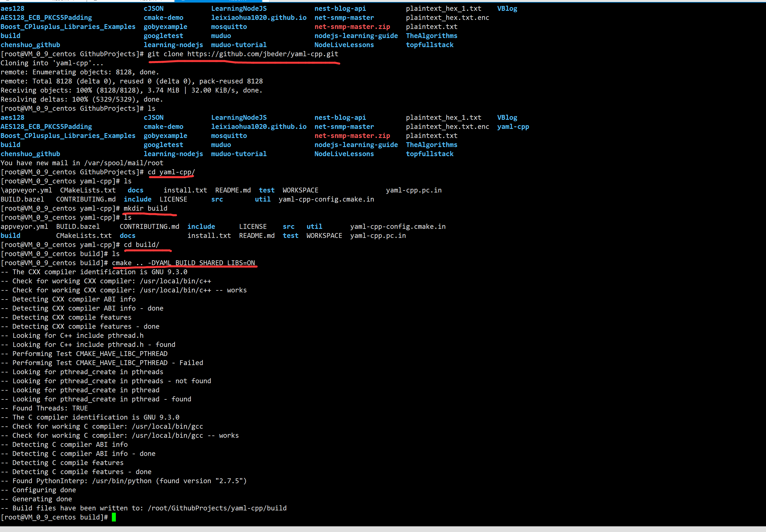Select the CMakeLists.txt filename
766x532 pixels.
[84, 235]
